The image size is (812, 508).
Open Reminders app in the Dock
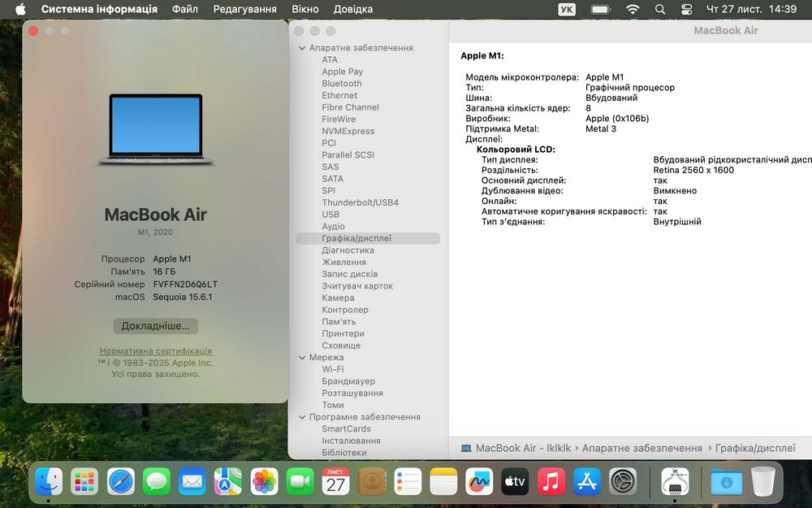click(x=408, y=481)
